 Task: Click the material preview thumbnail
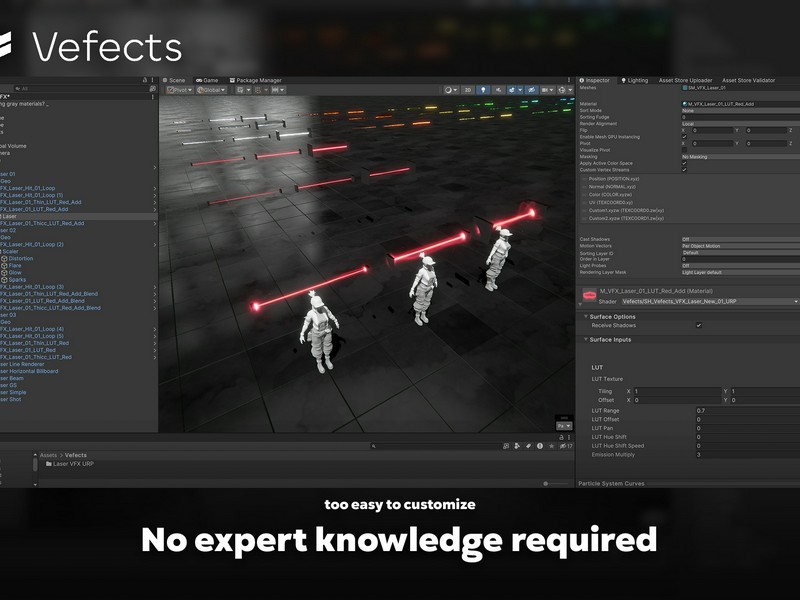click(589, 295)
